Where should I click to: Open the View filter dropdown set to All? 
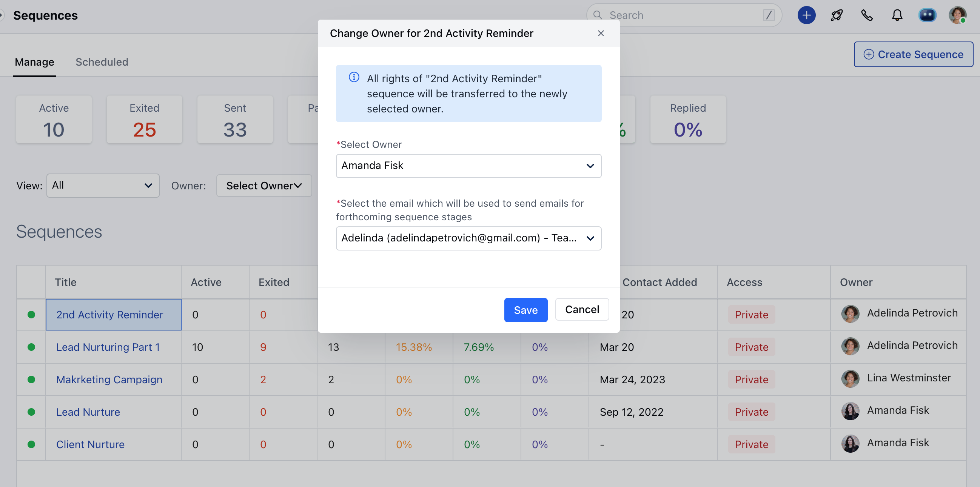[103, 186]
